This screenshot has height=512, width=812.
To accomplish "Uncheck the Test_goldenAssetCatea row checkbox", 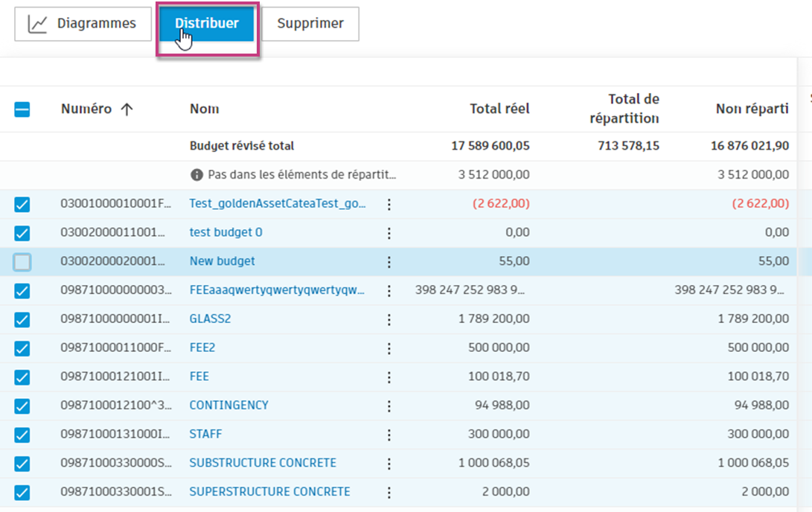I will (x=22, y=205).
